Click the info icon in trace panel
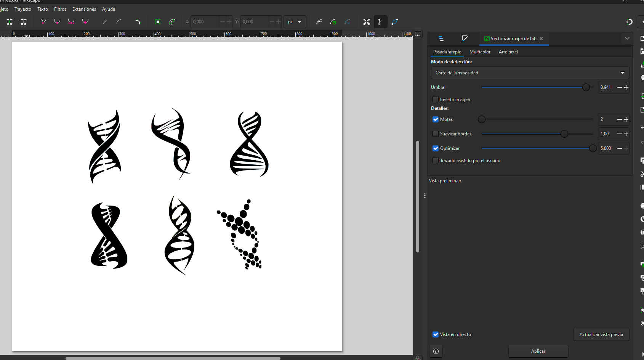This screenshot has width=644, height=360. pyautogui.click(x=436, y=351)
